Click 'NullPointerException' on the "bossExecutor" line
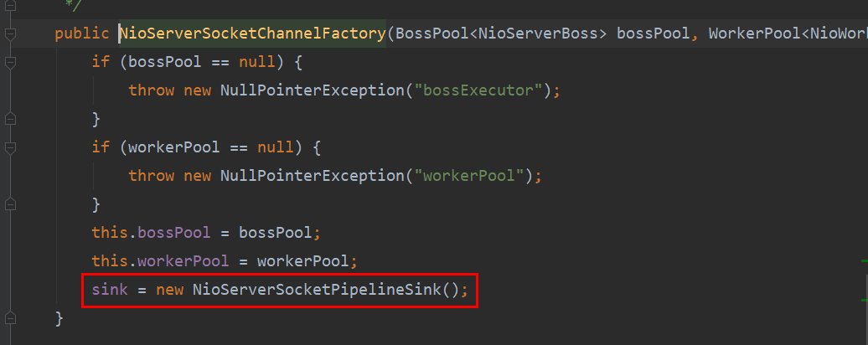The height and width of the screenshot is (345, 868). tap(313, 90)
